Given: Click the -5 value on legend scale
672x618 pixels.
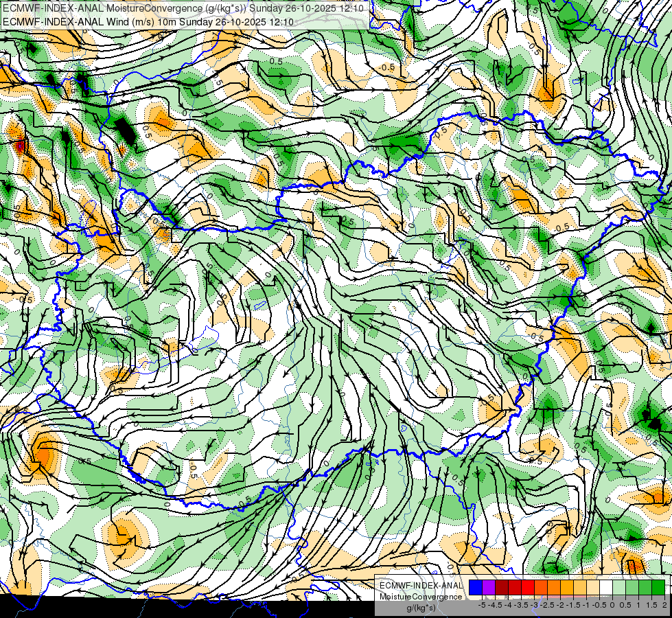Looking at the screenshot, I should [482, 605].
